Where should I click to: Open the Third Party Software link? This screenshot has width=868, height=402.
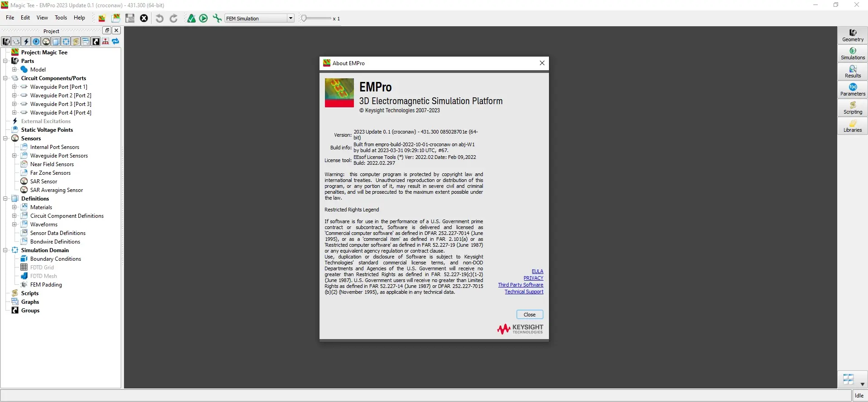point(521,285)
